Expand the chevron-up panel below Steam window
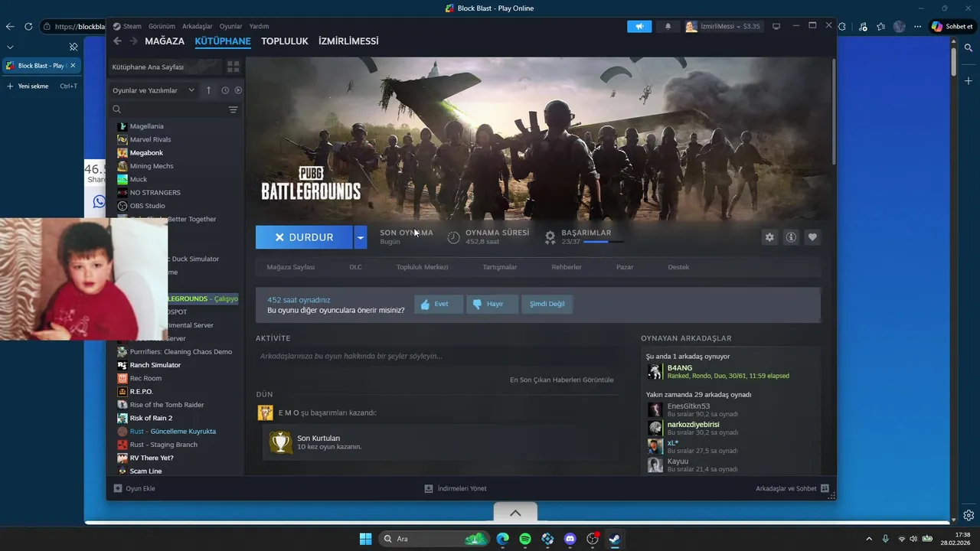The width and height of the screenshot is (980, 551). click(515, 513)
